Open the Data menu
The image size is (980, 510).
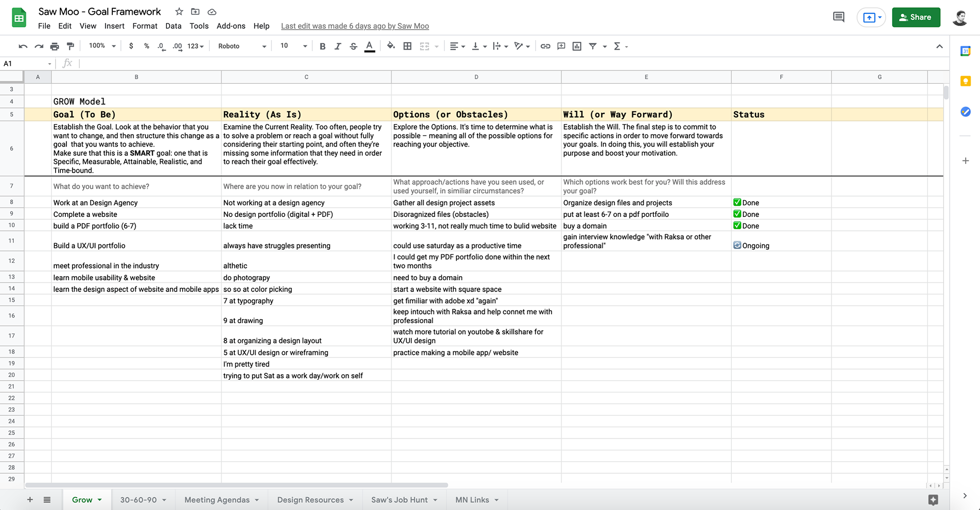[x=173, y=26]
